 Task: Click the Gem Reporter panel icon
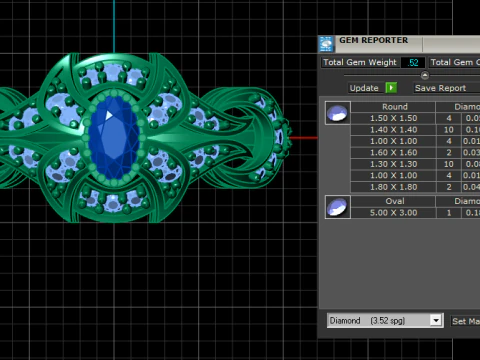point(326,44)
